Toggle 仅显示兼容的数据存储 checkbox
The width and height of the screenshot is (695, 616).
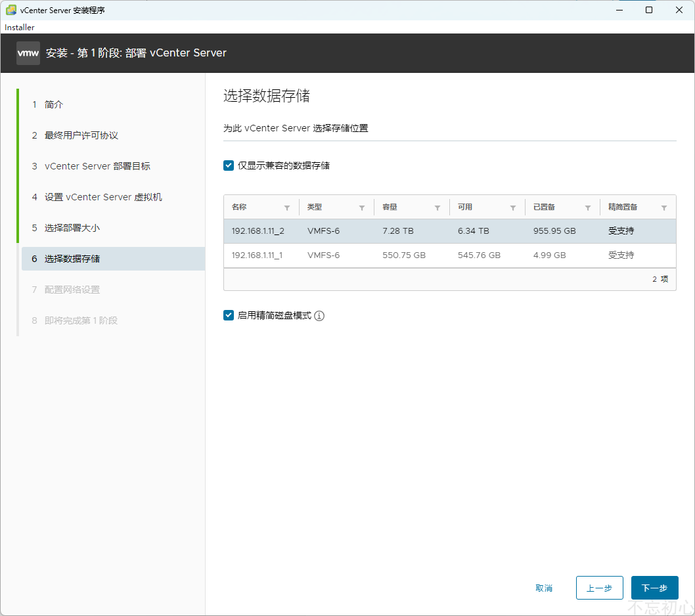coord(229,165)
